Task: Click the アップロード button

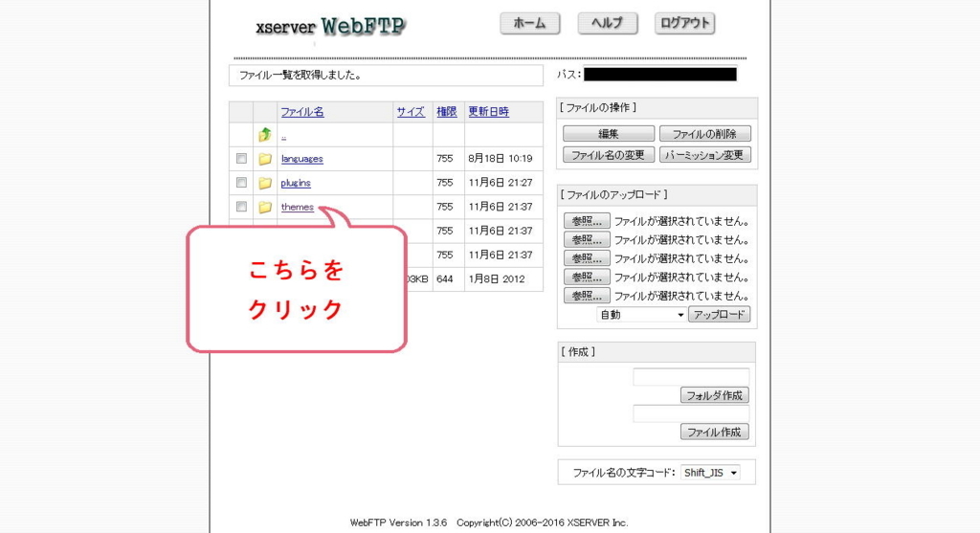Action: click(x=719, y=315)
